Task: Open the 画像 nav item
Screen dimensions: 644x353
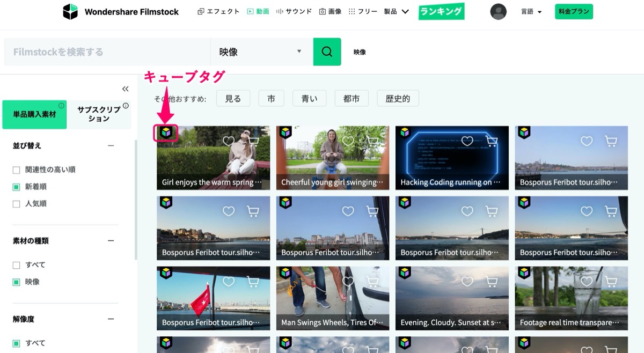Action: [x=330, y=11]
